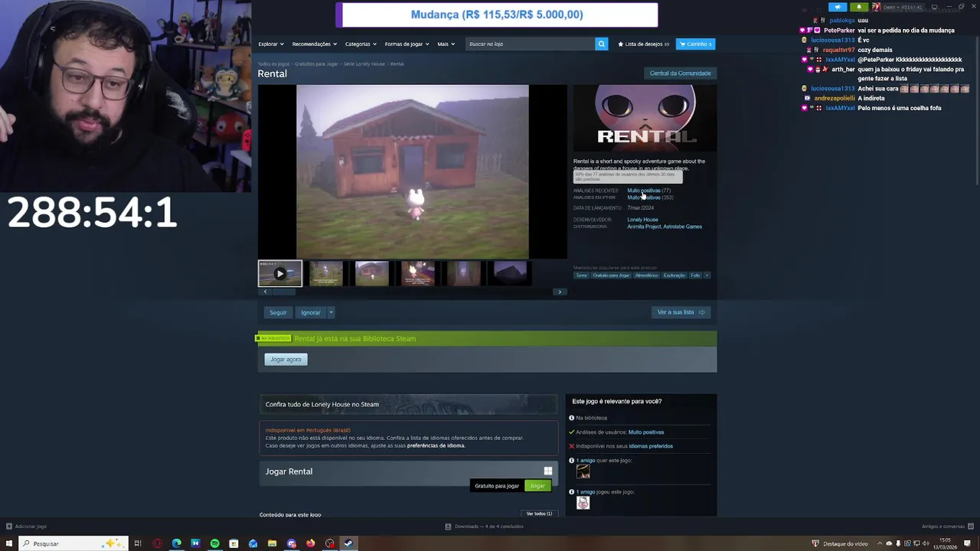Select the fourth screenshot thumbnail
Screen dimensions: 980x551
pyautogui.click(x=418, y=273)
